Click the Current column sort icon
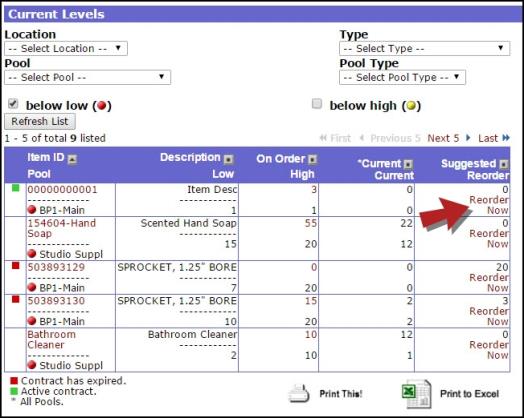Viewport: 524px width, 418px height. point(408,164)
